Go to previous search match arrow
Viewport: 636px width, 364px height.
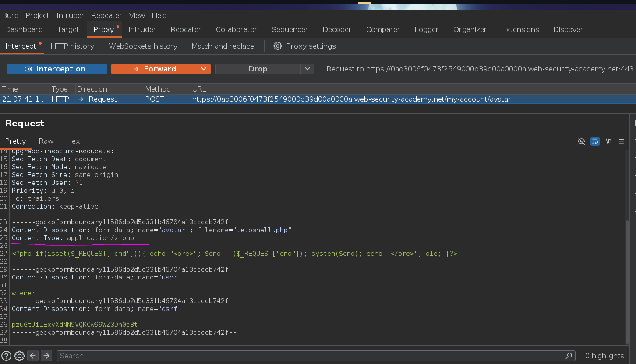pos(33,356)
